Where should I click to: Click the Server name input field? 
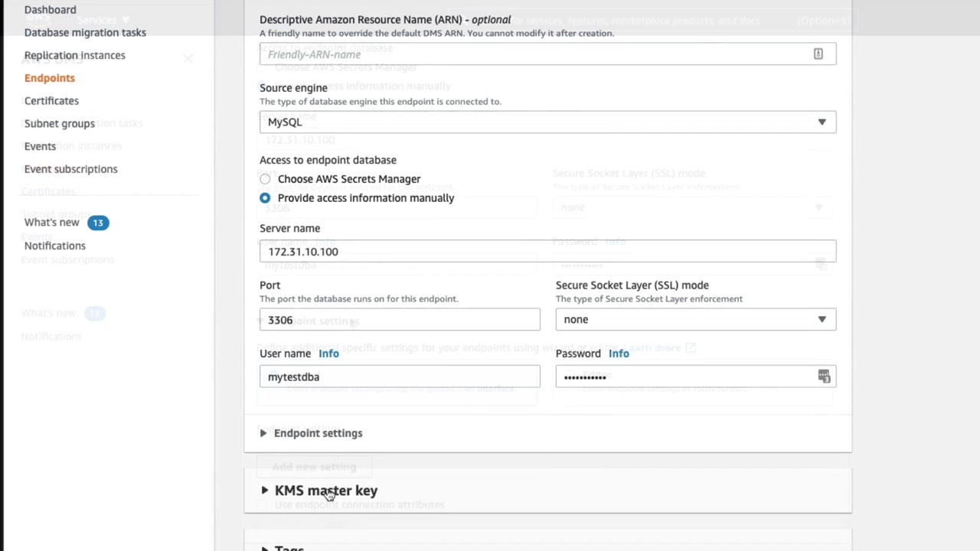click(x=547, y=252)
